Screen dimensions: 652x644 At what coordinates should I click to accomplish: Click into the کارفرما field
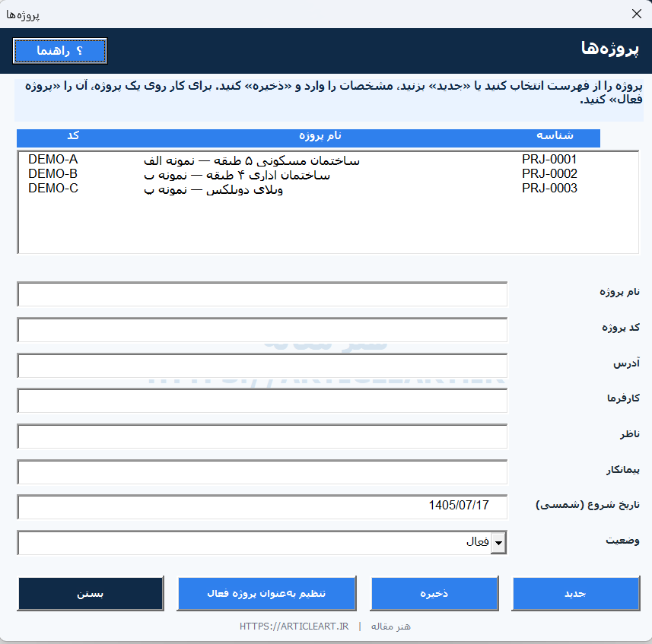pos(262,401)
